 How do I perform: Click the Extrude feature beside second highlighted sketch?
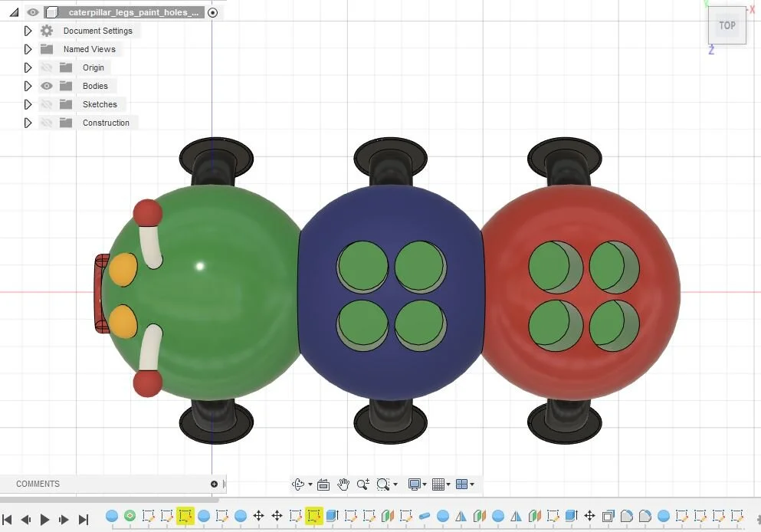click(x=333, y=515)
